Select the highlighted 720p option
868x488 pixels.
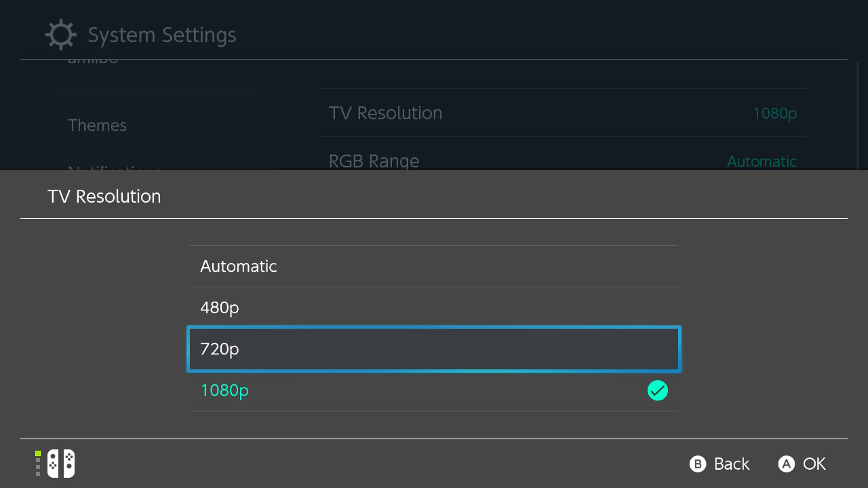click(433, 349)
